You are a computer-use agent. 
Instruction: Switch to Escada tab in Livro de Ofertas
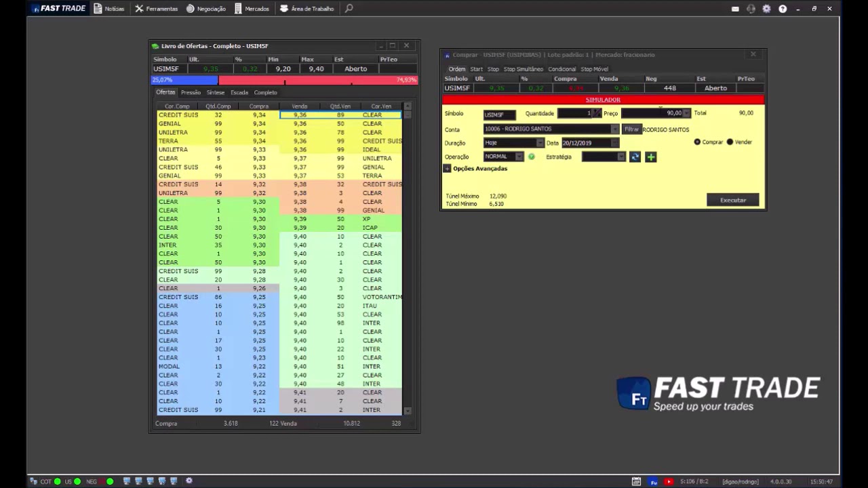pyautogui.click(x=239, y=92)
